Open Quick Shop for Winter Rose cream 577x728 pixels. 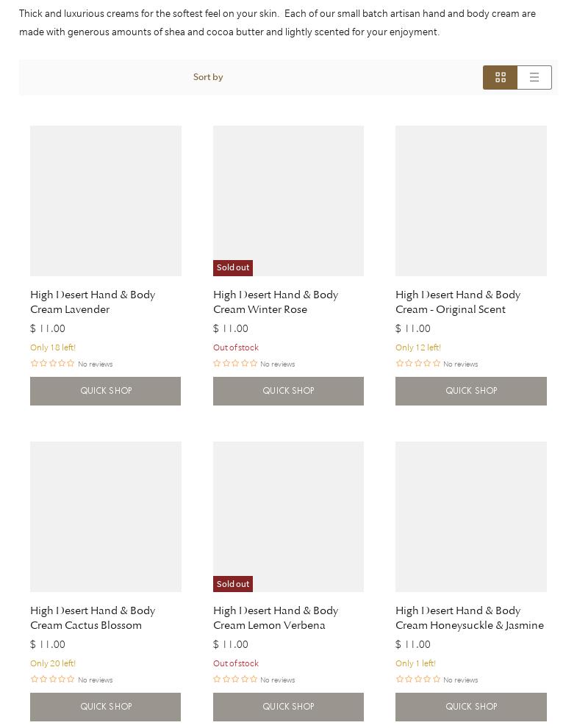pos(288,391)
